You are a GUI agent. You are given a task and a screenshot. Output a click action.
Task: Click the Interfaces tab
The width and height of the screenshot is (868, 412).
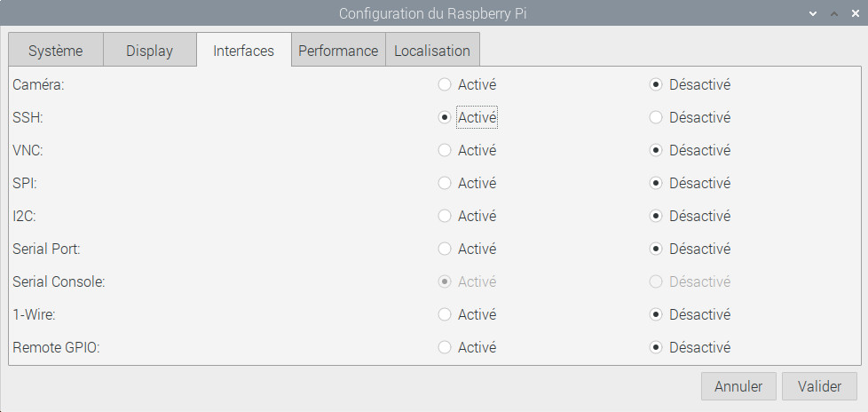(243, 51)
